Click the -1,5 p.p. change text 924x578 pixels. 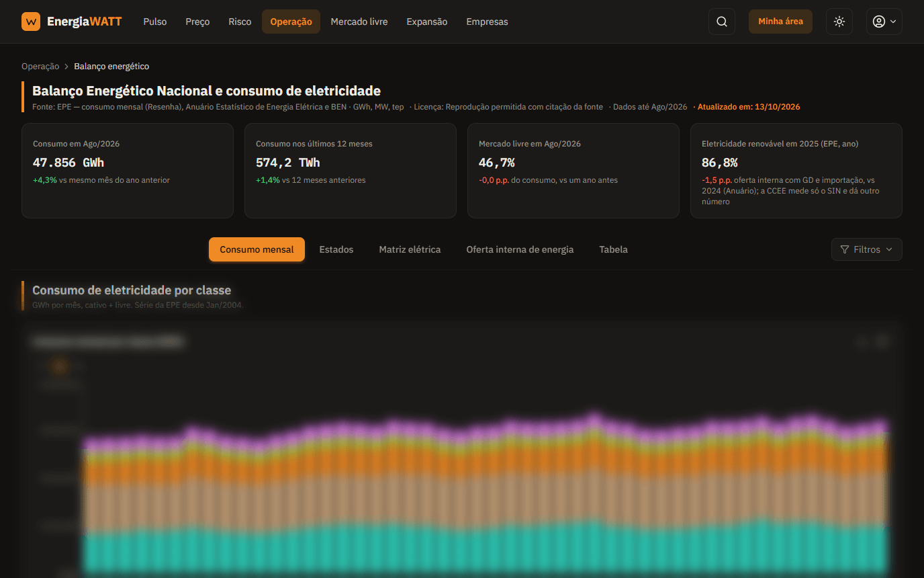tap(717, 180)
